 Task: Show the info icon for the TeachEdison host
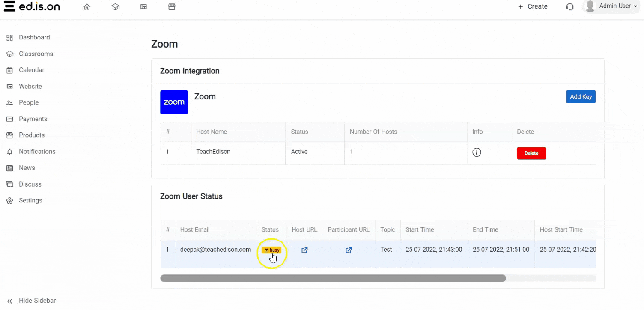(x=477, y=152)
